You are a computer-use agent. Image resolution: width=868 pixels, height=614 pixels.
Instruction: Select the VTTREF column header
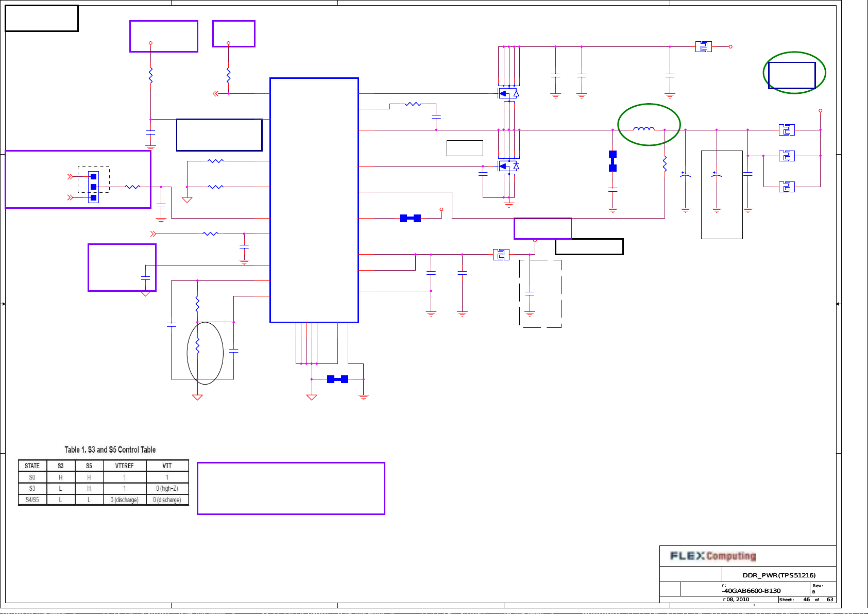tap(125, 466)
